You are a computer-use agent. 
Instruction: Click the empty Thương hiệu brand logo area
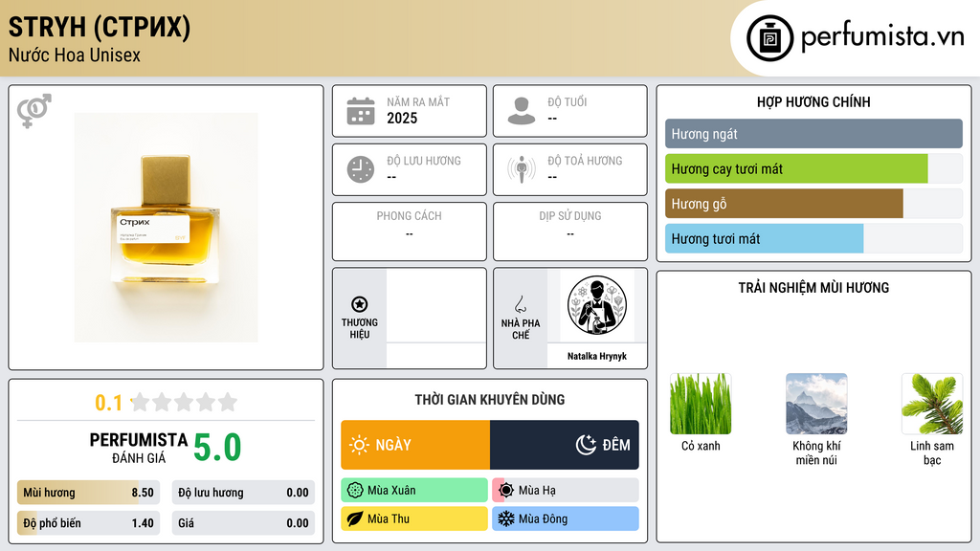[x=436, y=305]
